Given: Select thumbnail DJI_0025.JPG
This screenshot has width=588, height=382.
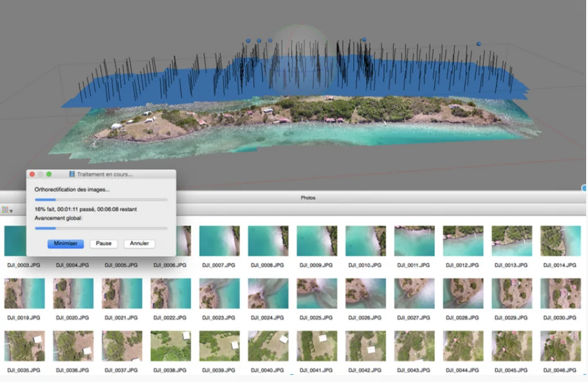Looking at the screenshot, I should pos(317,293).
